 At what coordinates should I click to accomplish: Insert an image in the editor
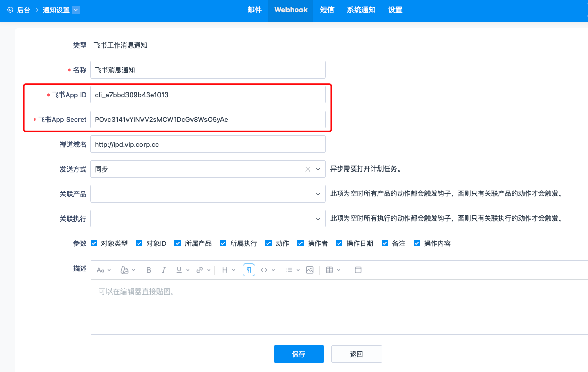point(310,270)
